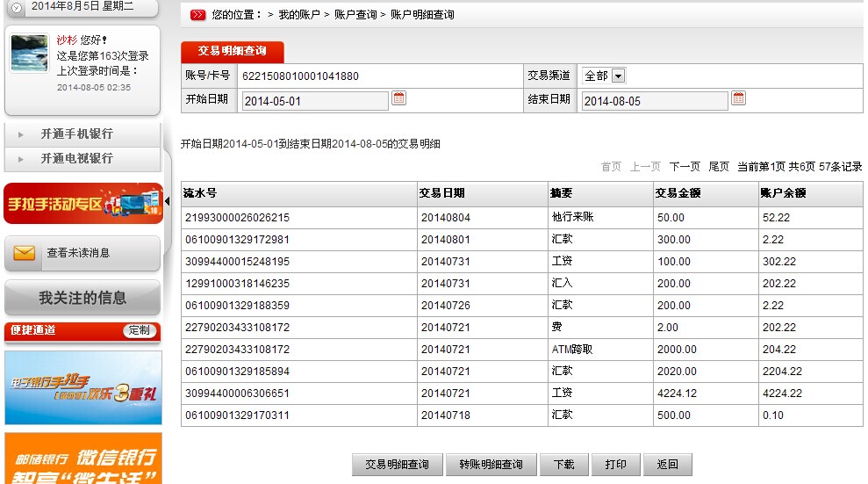868x484 pixels.
Task: Click the user avatar photo
Action: point(29,54)
